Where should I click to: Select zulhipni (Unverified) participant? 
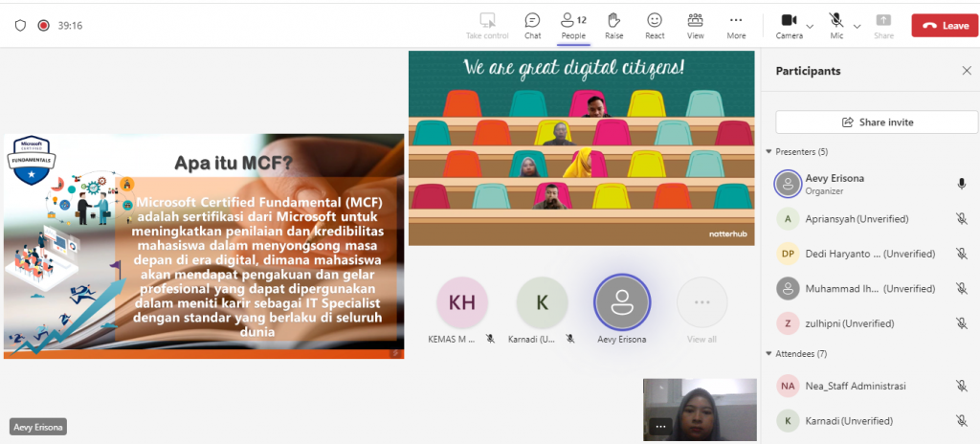[871, 323]
